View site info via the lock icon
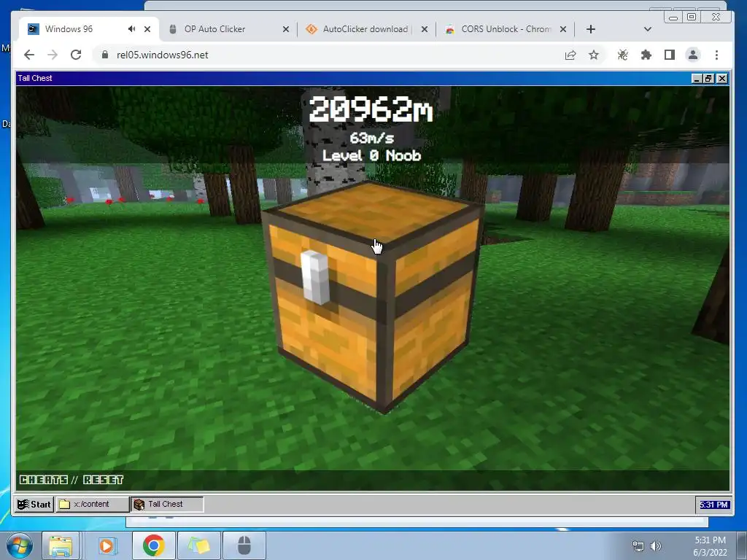Image resolution: width=747 pixels, height=560 pixels. pos(105,55)
